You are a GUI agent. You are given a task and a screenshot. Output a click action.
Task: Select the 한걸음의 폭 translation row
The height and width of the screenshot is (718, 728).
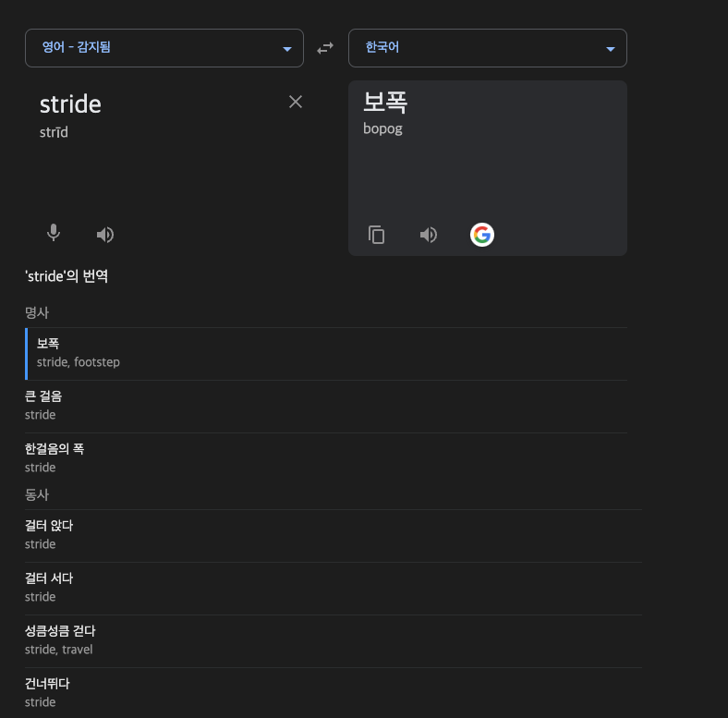point(326,459)
